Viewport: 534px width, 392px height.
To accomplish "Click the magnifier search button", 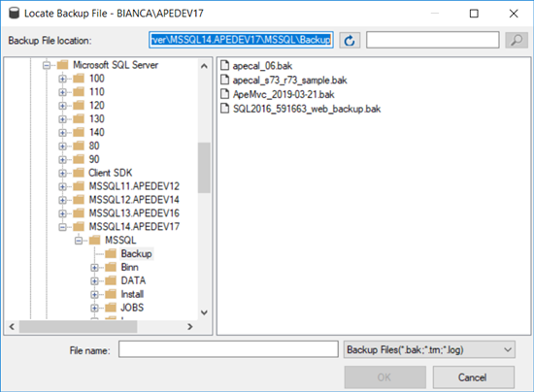I will point(517,40).
